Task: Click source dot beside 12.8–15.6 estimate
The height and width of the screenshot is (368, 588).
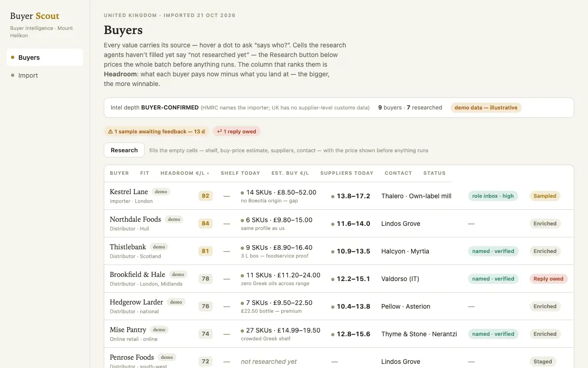Action: click(x=333, y=334)
